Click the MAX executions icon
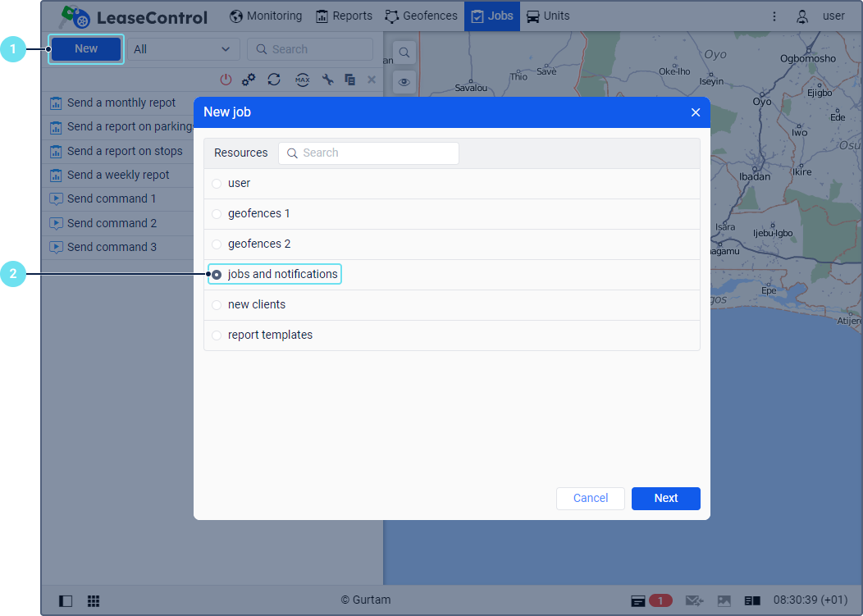Image resolution: width=863 pixels, height=616 pixels. (302, 80)
